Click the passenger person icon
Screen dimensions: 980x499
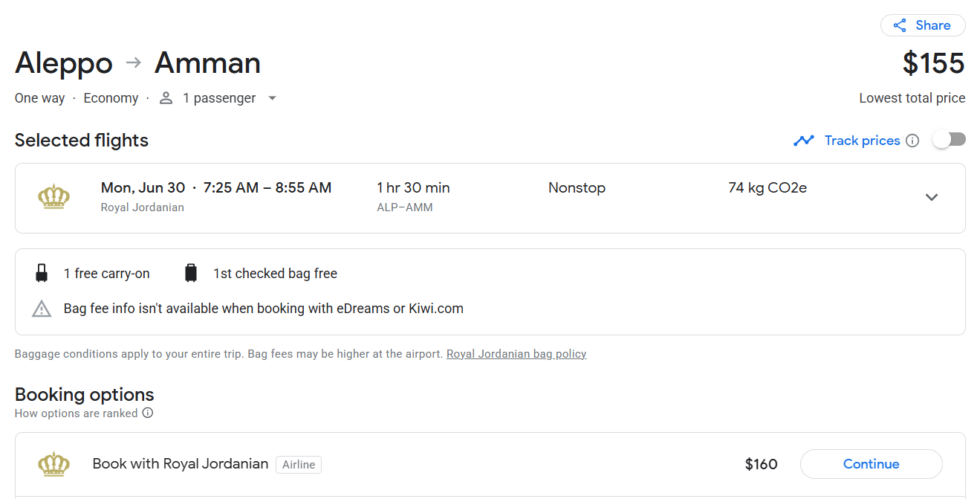166,98
